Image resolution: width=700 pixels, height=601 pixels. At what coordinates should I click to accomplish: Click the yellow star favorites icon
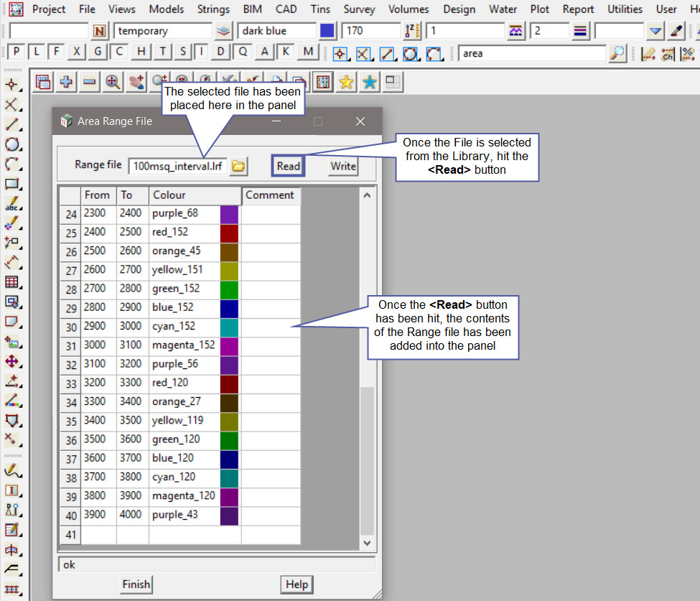click(346, 82)
